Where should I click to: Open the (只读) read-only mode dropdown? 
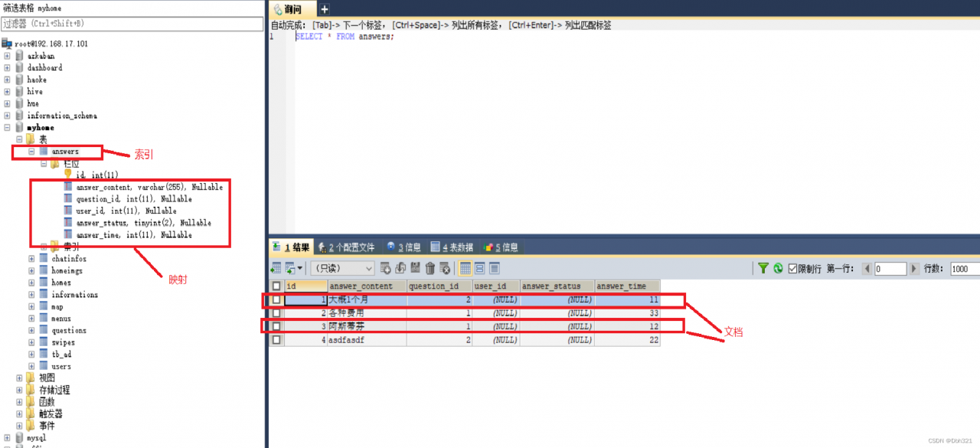coord(343,268)
